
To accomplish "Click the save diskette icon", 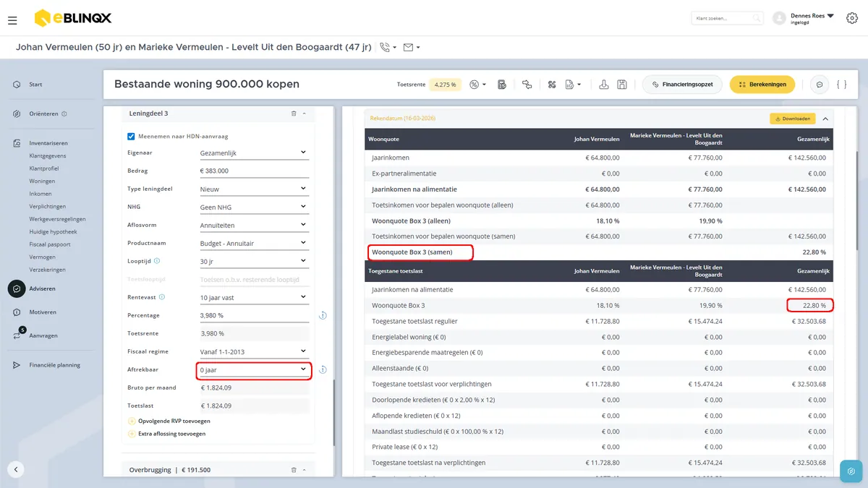I will [x=621, y=85].
